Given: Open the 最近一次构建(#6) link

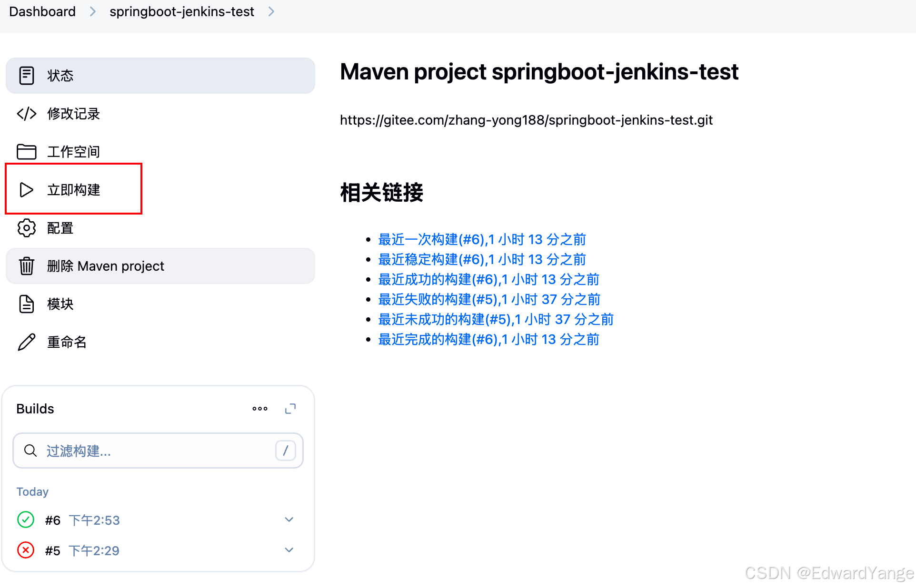Looking at the screenshot, I should [x=482, y=239].
